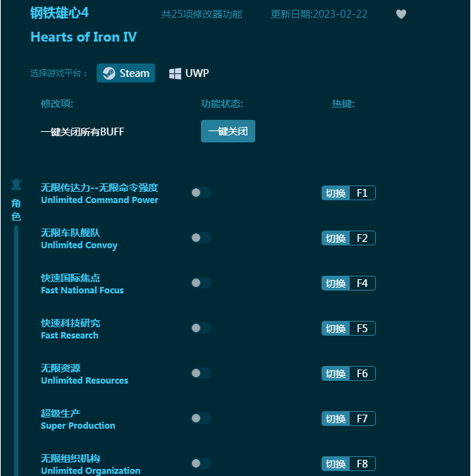The image size is (471, 476).
Task: Turn on Fast National Focus
Action: pos(201,283)
